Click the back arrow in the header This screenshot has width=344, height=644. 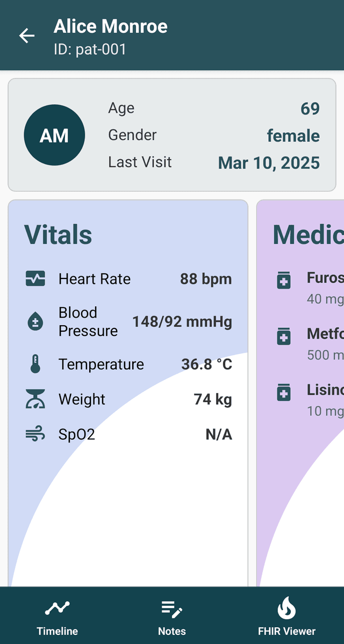(26, 35)
